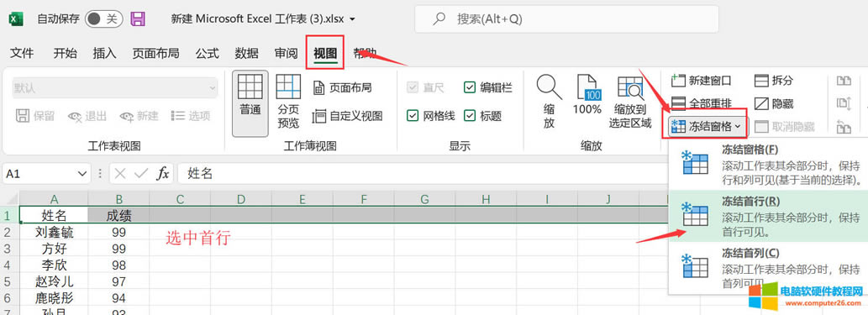Screen dimensions: 868x315
Task: Choose Freeze Top Row (冻结首行) menu item
Action: click(x=768, y=217)
